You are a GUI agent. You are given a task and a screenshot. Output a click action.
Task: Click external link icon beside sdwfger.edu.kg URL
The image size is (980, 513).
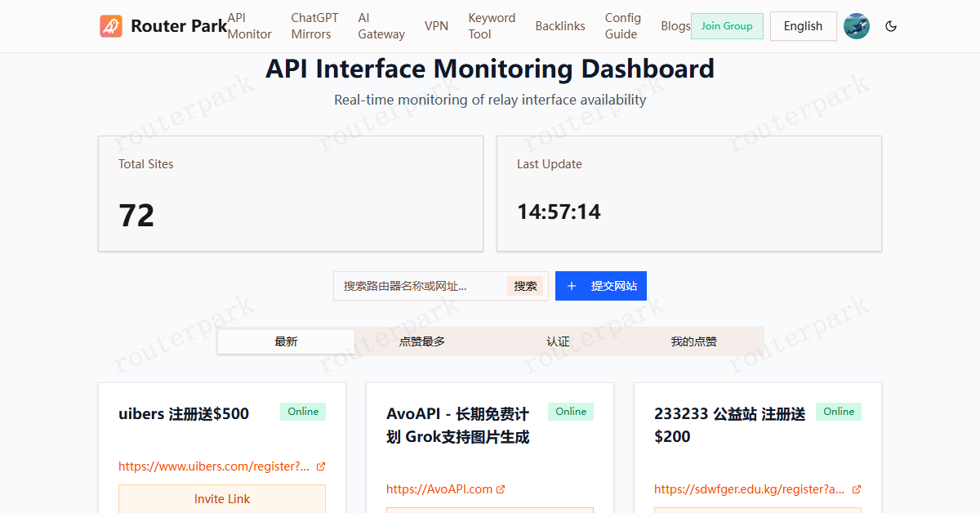[857, 489]
